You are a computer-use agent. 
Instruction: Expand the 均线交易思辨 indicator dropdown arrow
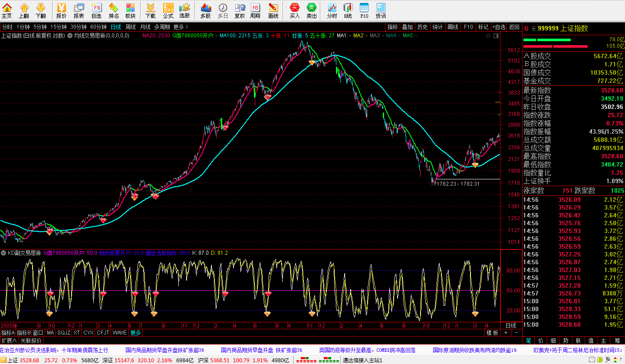[x=69, y=36]
